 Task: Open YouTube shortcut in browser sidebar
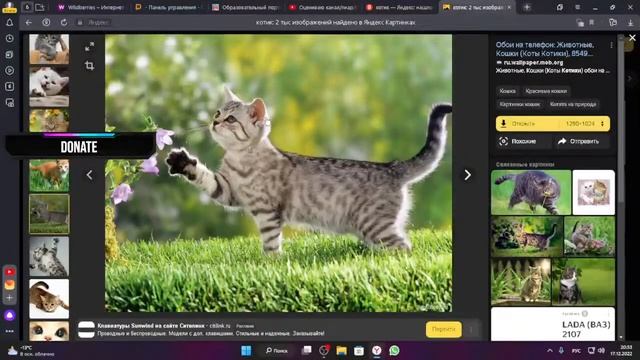click(9, 271)
